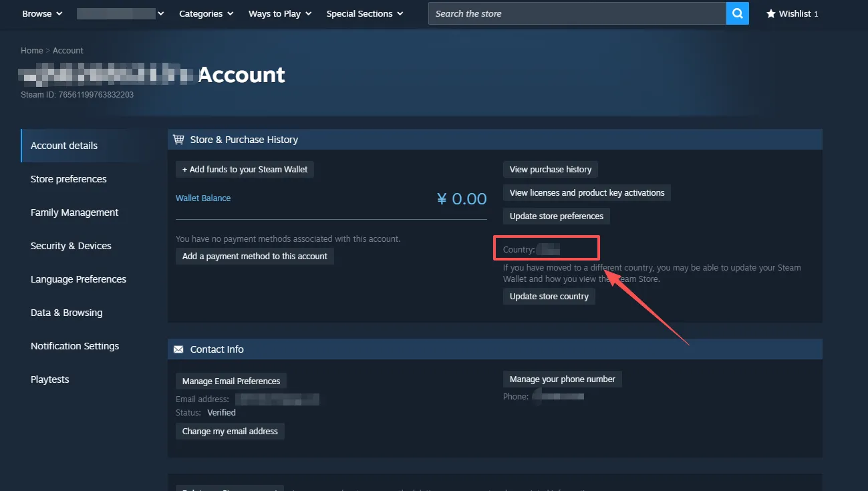
Task: Open the Categories dropdown
Action: pos(206,13)
